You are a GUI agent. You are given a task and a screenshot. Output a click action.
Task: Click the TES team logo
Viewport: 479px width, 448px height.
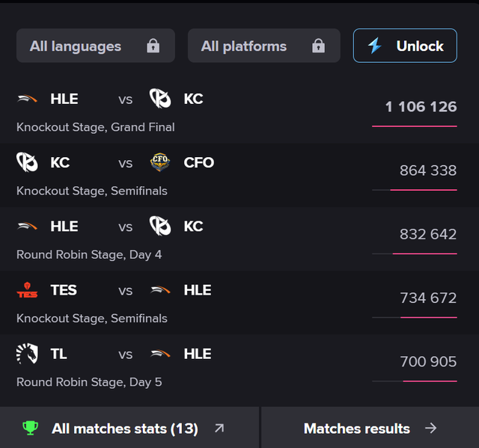(28, 290)
